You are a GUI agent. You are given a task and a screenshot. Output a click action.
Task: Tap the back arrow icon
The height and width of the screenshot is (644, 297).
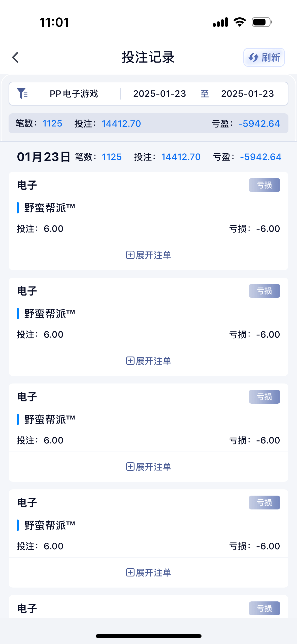(16, 57)
